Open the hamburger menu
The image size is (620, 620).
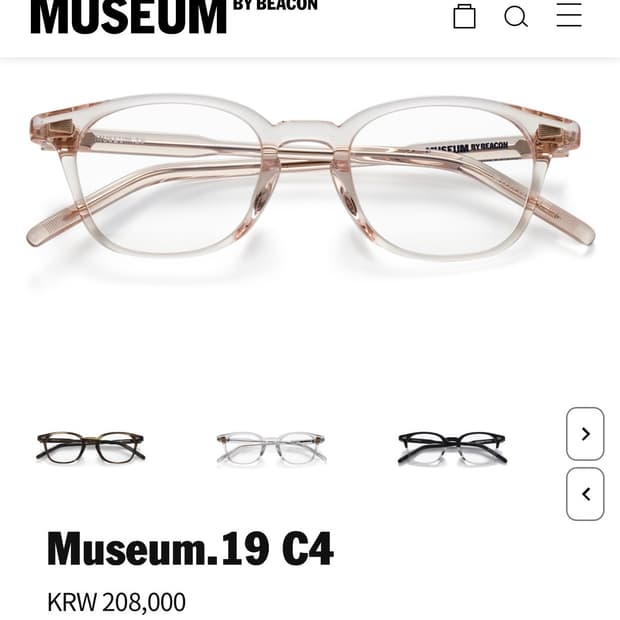coord(569,15)
